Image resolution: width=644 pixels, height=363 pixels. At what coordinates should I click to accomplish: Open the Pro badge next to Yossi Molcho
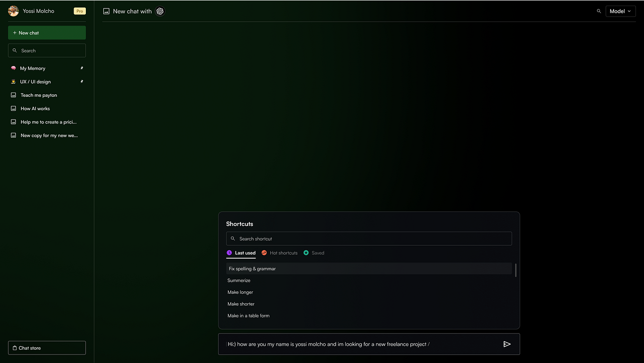79,10
